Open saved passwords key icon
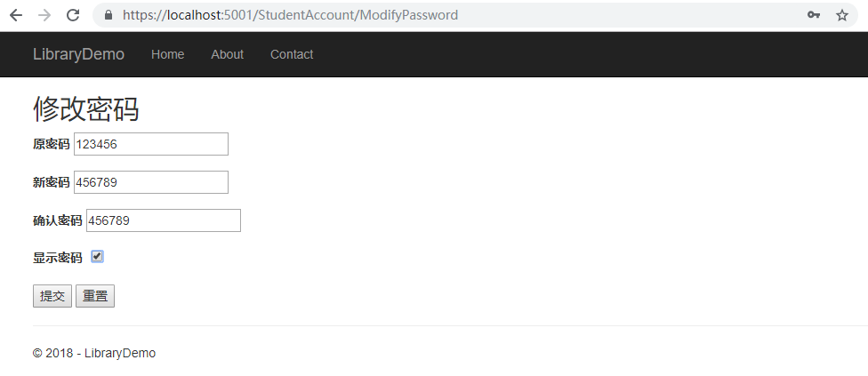This screenshot has height=376, width=868. pos(813,15)
